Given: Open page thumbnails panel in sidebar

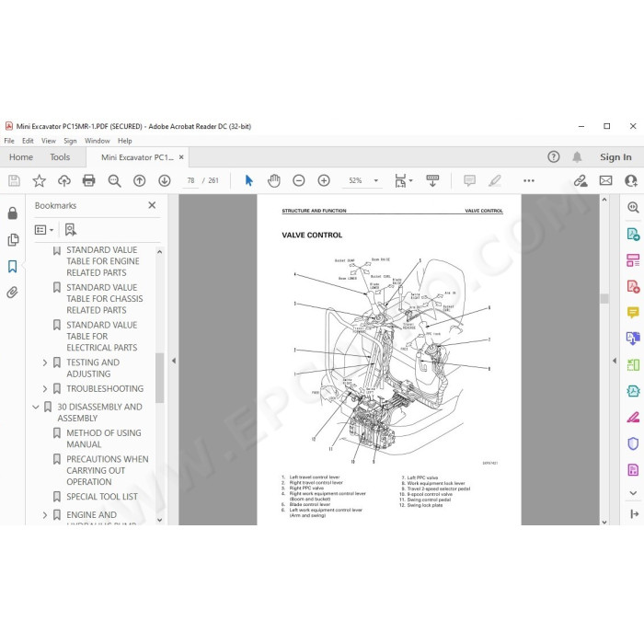Looking at the screenshot, I should [13, 240].
